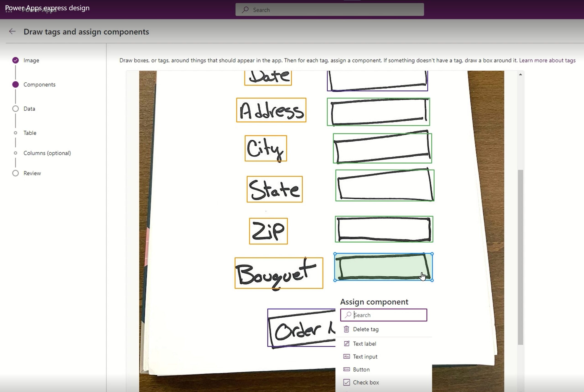Click the back arrow beside the page title
Image resolution: width=584 pixels, height=392 pixels.
click(12, 31)
